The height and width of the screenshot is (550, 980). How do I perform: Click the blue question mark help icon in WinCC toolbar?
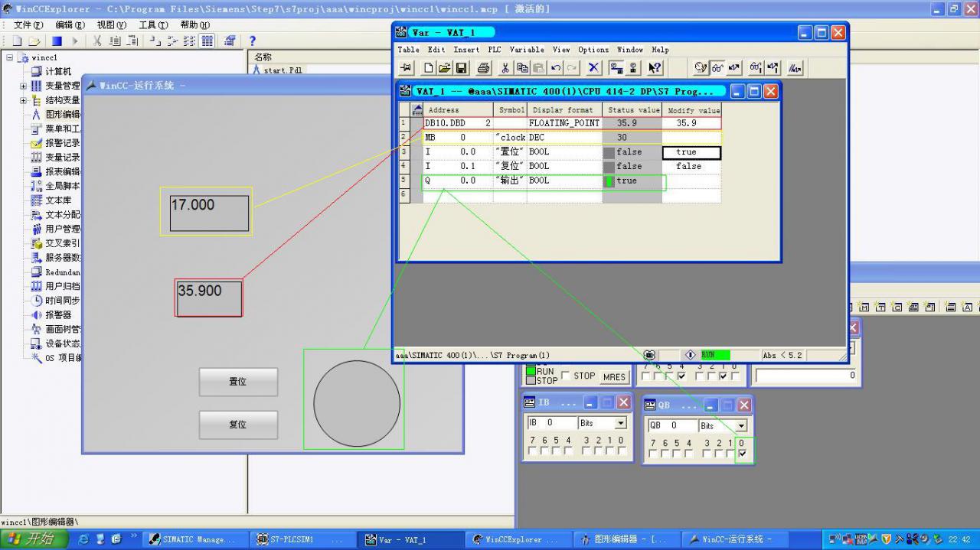click(x=252, y=41)
